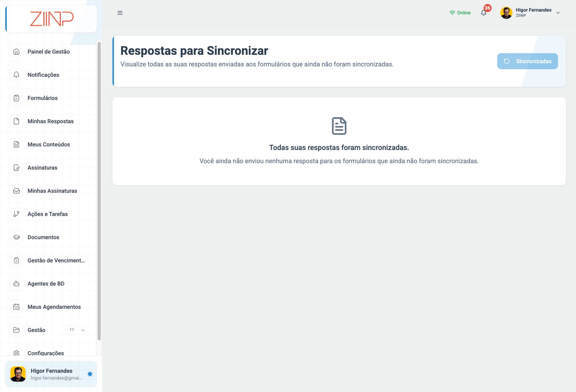
Task: Click the Painel de Gestão home icon
Action: 16,52
